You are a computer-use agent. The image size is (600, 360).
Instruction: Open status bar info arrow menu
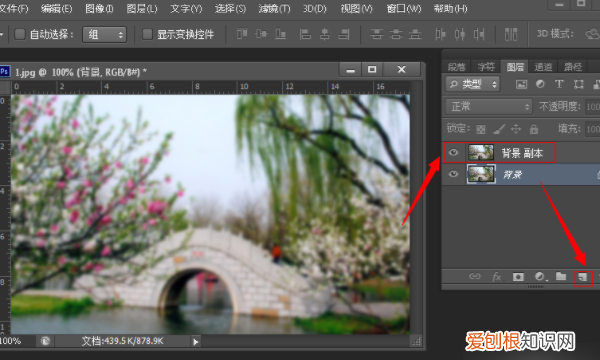196,342
